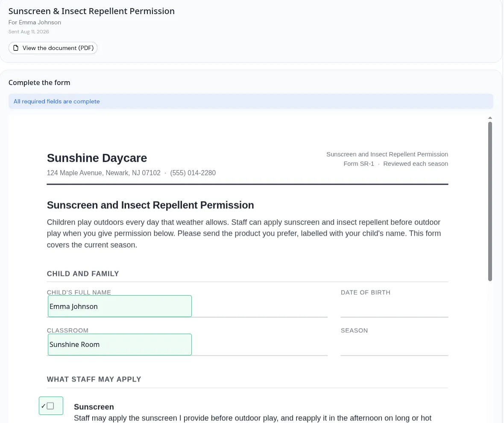Click the scrollbar up arrow
Screen dimensions: 504x423
[490, 118]
